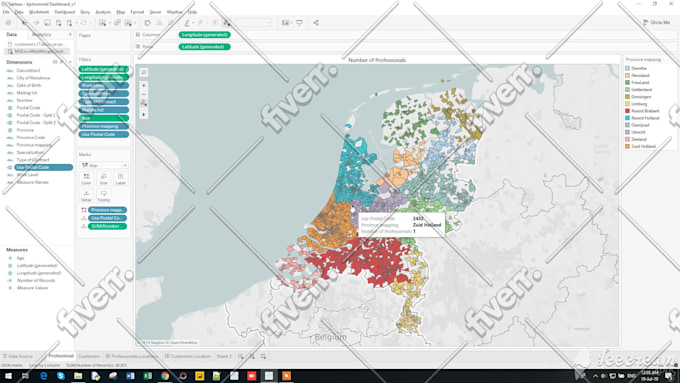Click the Tableau start page logo icon
This screenshot has width=680, height=383.
[x=8, y=23]
